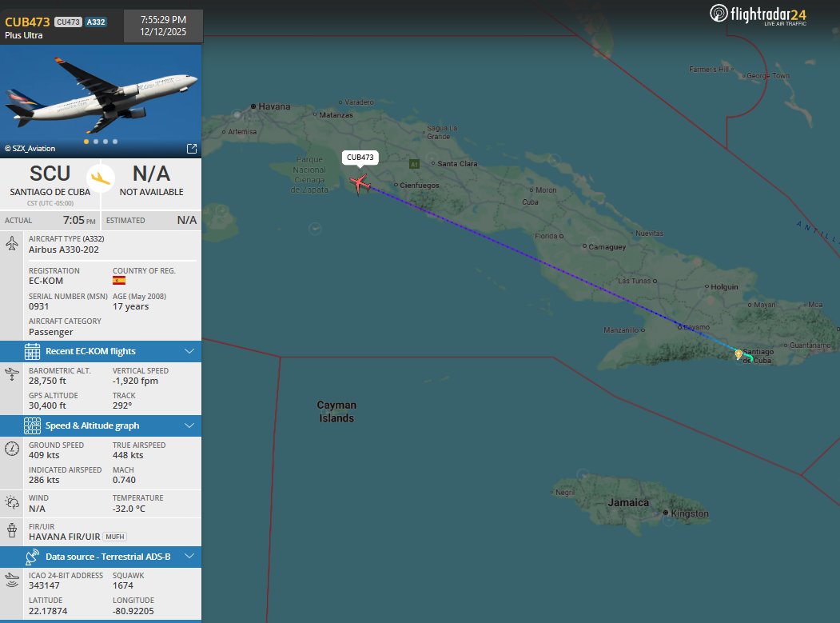Click the Spain flag under Country of Reg.
The height and width of the screenshot is (623, 840).
tap(119, 281)
